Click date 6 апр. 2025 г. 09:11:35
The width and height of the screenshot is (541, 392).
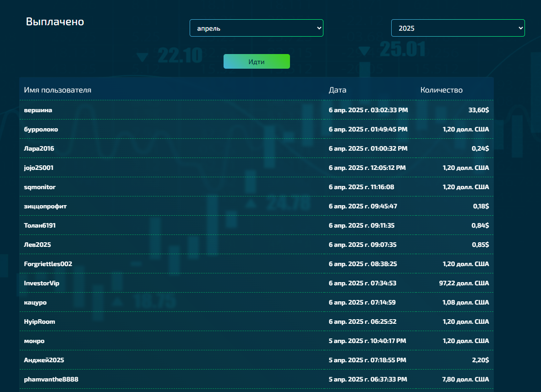click(361, 225)
